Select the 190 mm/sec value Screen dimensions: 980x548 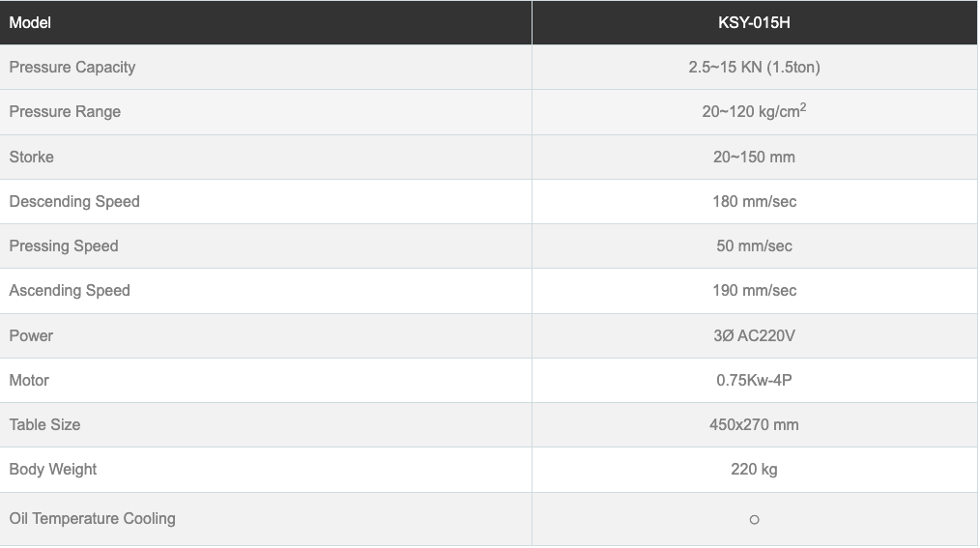pyautogui.click(x=754, y=290)
